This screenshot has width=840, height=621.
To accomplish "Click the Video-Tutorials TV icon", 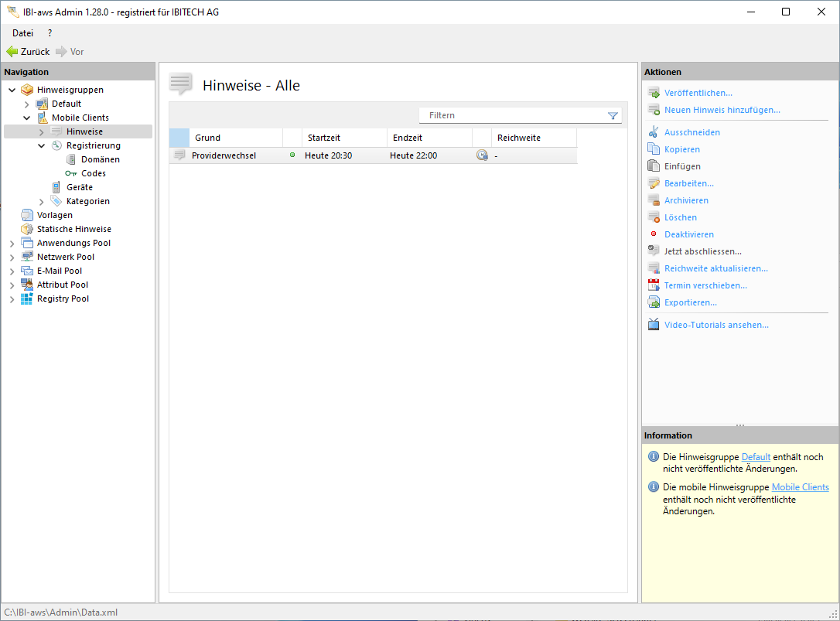I will point(654,325).
